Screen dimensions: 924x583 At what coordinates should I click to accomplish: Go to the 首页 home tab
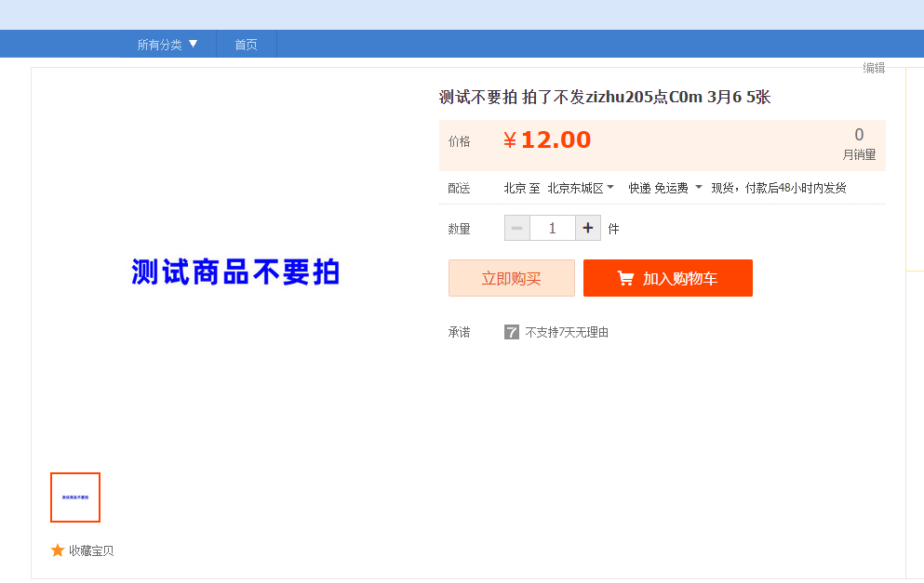pos(246,44)
